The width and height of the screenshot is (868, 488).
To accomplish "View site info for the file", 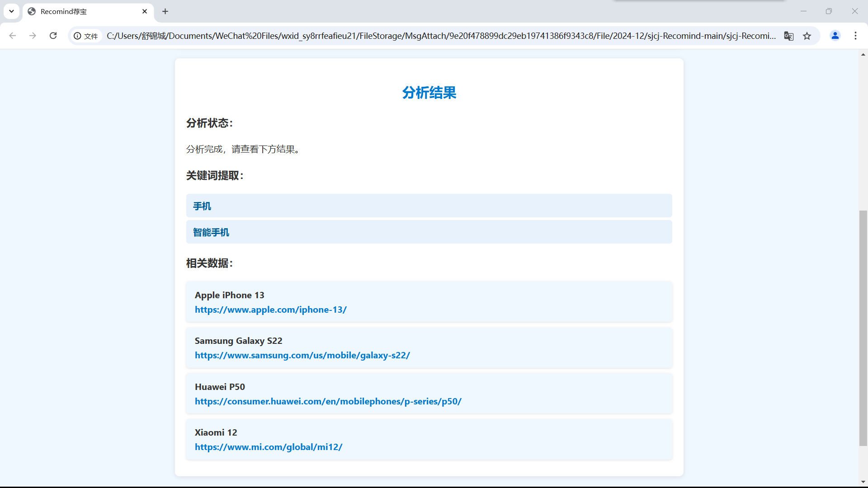I will coord(86,36).
